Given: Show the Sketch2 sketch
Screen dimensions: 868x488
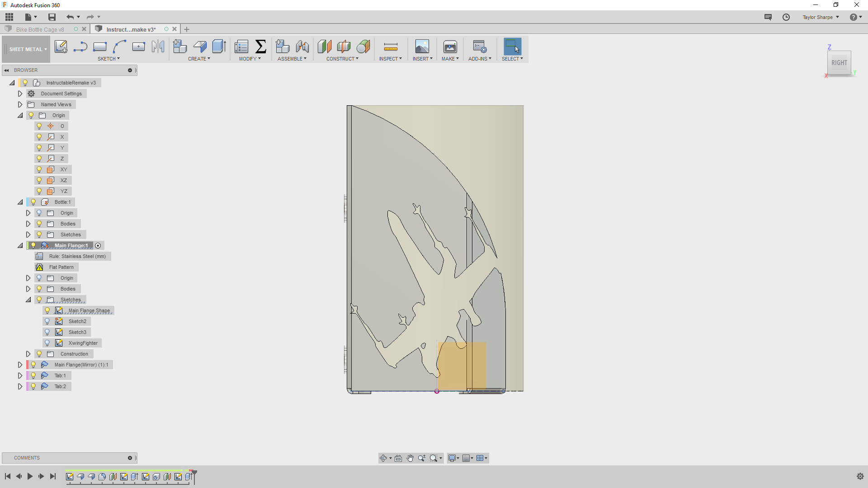Looking at the screenshot, I should click(47, 321).
